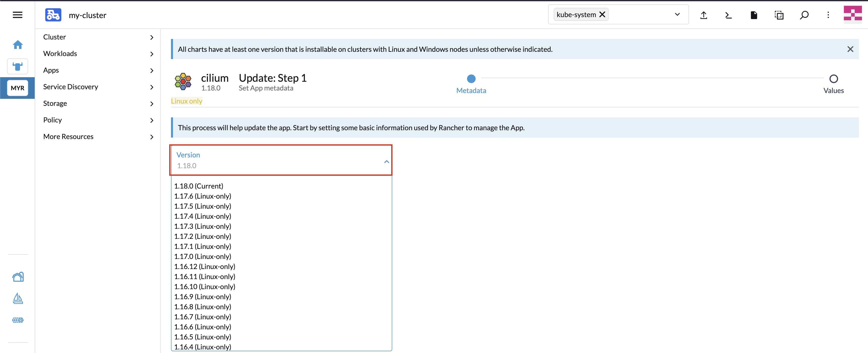Click the Linux only label

[187, 101]
